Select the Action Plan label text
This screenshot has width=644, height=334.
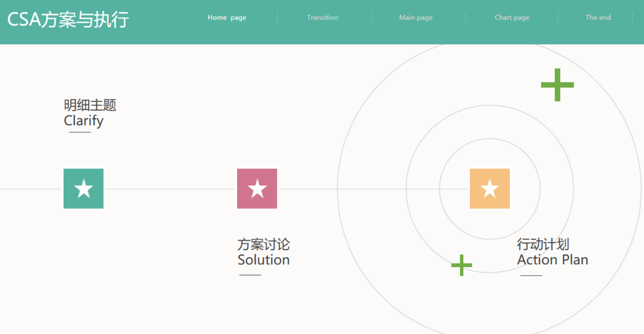553,260
